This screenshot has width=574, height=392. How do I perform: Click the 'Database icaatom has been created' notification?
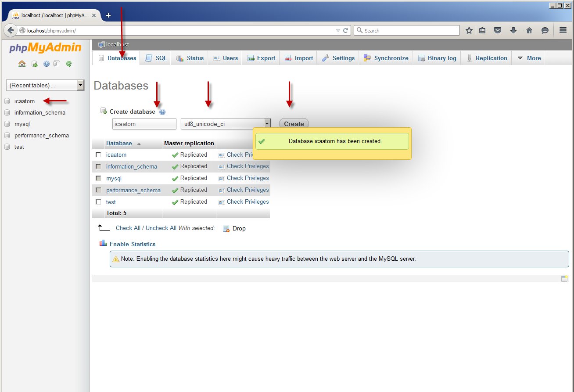click(x=332, y=141)
